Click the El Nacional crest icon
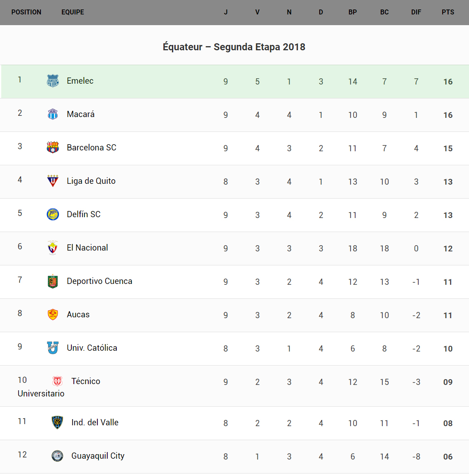469x476 pixels. [x=53, y=248]
